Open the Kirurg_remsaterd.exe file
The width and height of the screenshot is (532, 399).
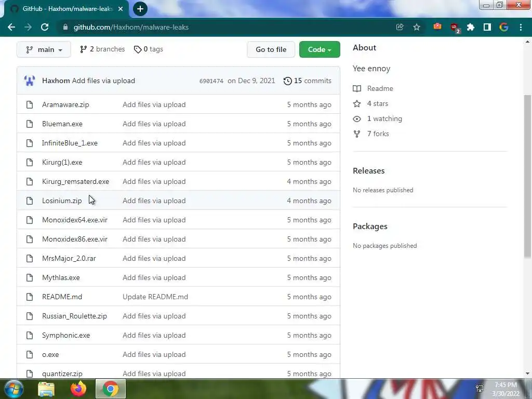[x=76, y=181]
